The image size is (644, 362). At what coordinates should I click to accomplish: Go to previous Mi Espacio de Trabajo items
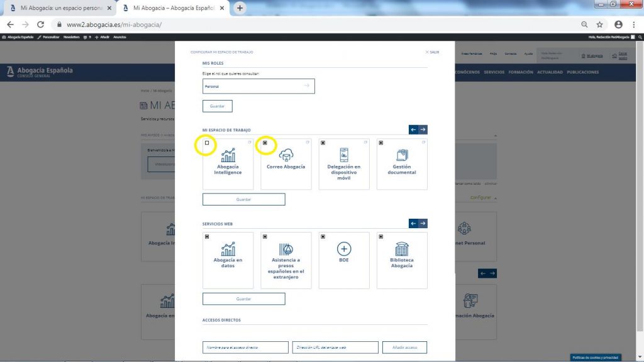[x=413, y=129]
